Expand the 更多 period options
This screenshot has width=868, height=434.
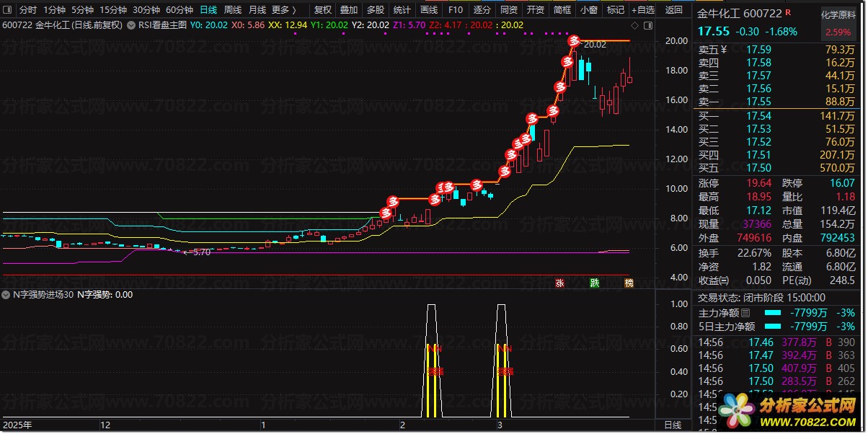pos(283,10)
